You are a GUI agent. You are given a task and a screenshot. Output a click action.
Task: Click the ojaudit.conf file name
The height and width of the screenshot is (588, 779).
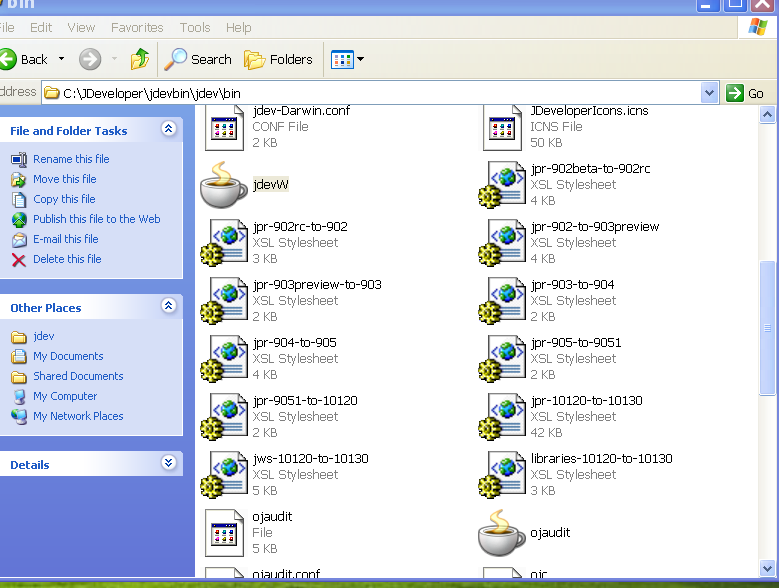(286, 574)
